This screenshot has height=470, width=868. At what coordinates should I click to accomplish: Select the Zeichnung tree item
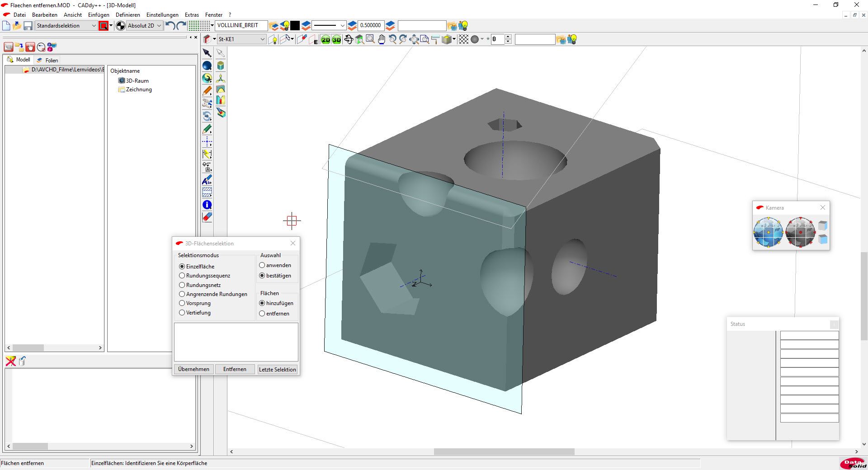click(135, 89)
